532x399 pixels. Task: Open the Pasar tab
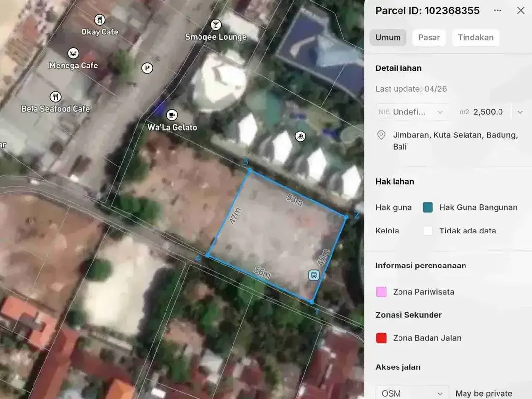tap(429, 37)
